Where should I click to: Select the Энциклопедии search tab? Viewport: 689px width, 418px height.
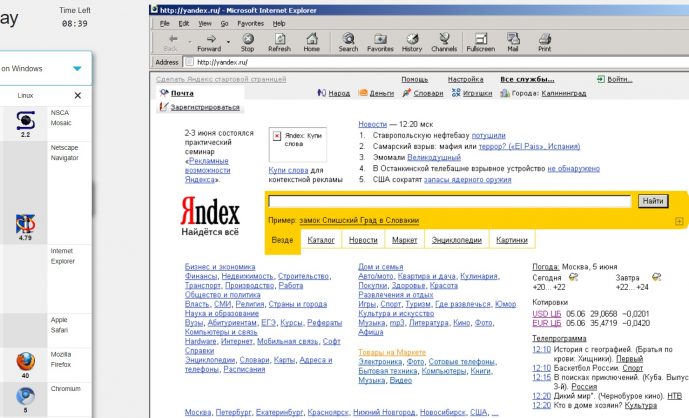457,240
